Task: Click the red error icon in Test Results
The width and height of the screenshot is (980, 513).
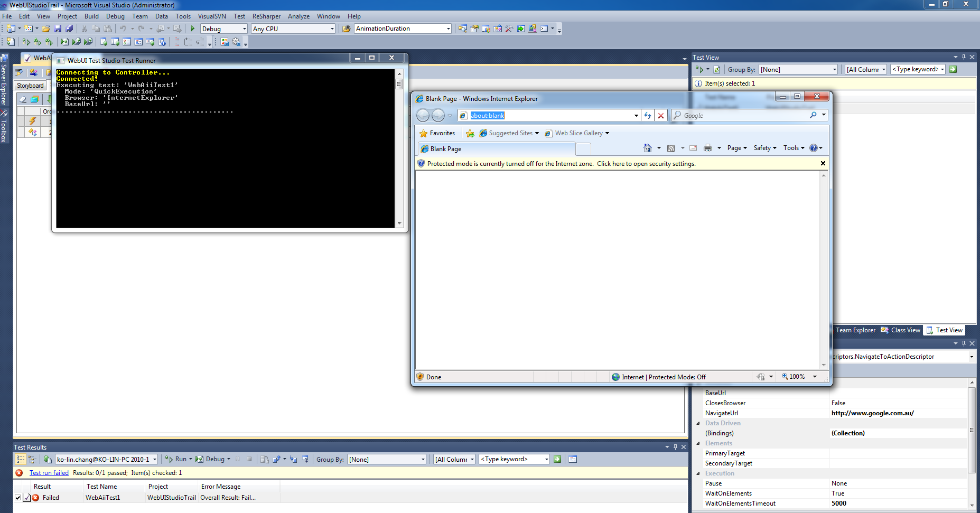Action: click(x=20, y=473)
